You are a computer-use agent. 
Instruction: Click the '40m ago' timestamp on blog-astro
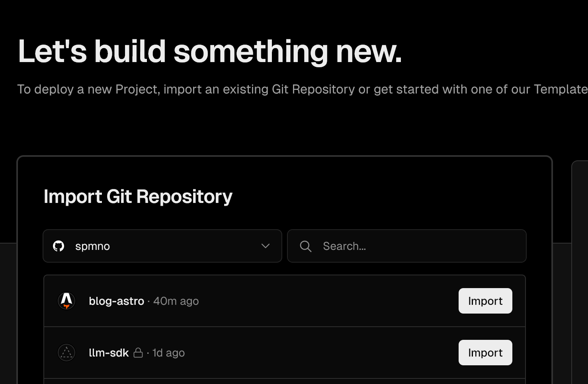click(x=176, y=301)
